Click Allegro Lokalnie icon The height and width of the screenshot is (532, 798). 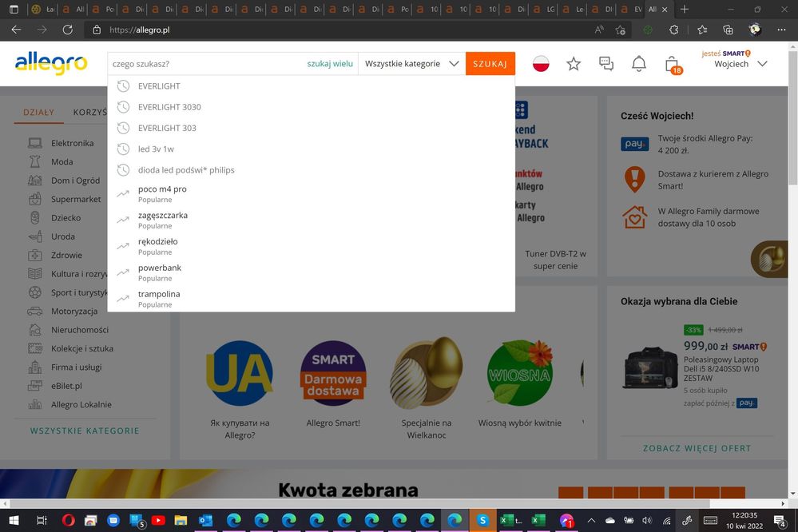pyautogui.click(x=34, y=405)
